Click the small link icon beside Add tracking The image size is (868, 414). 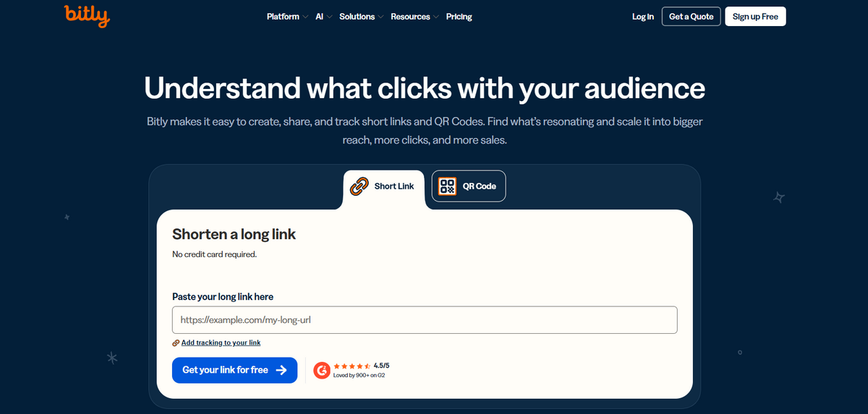tap(176, 343)
